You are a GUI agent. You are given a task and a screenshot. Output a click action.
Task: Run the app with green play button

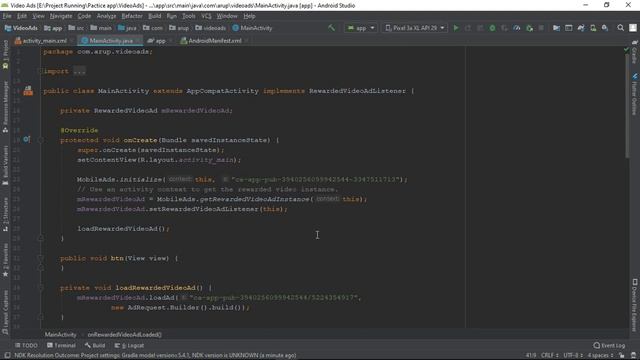click(x=456, y=28)
